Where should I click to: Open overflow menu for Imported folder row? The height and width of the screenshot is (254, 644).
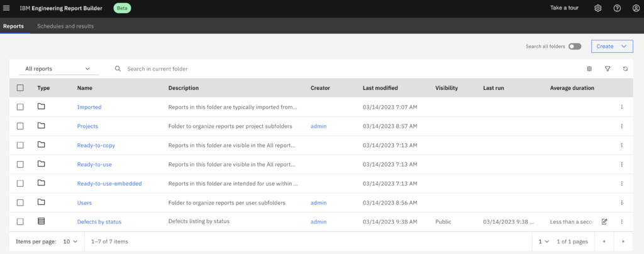click(x=621, y=107)
